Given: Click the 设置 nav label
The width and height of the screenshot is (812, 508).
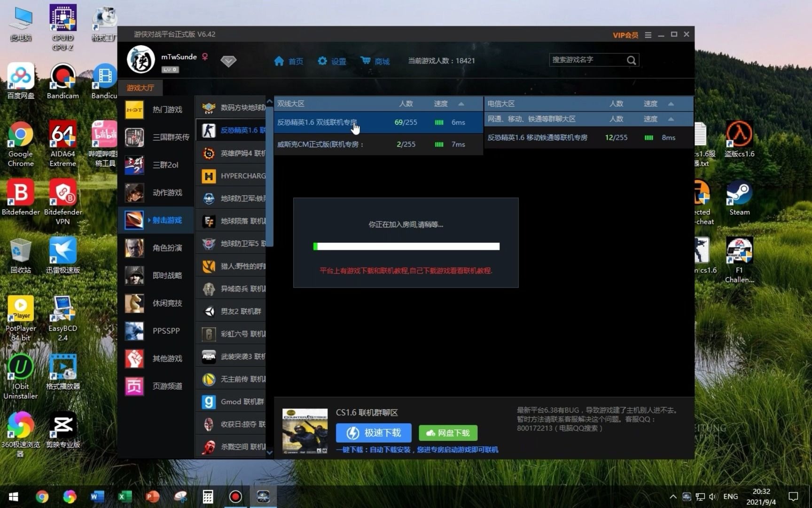Looking at the screenshot, I should 338,62.
